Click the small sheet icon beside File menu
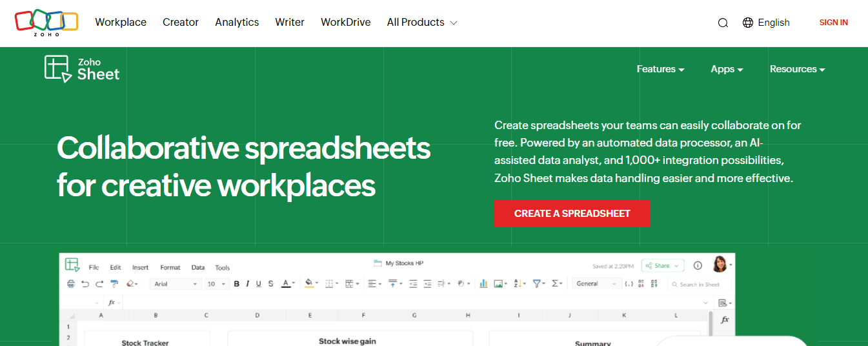The image size is (868, 346). (72, 265)
